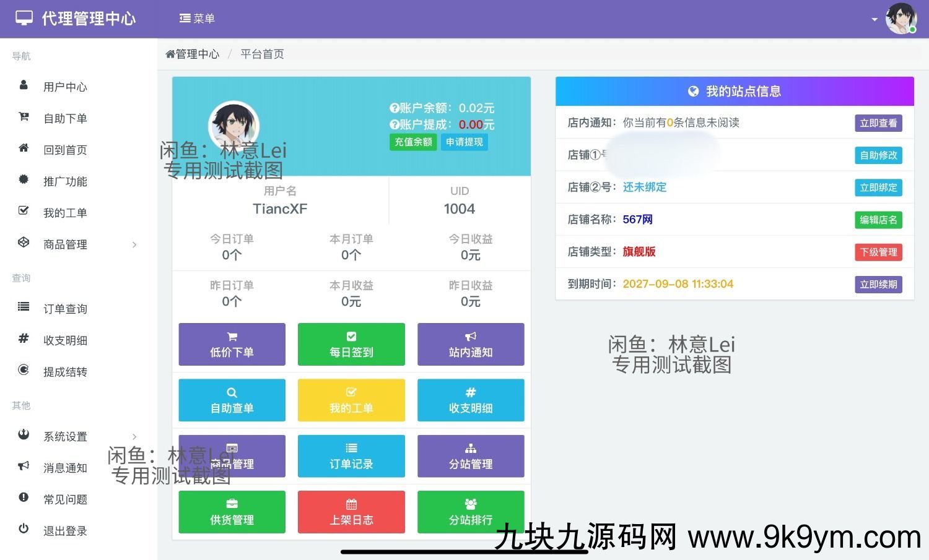
Task: Open 订单查询 via the list icon
Action: tap(24, 307)
